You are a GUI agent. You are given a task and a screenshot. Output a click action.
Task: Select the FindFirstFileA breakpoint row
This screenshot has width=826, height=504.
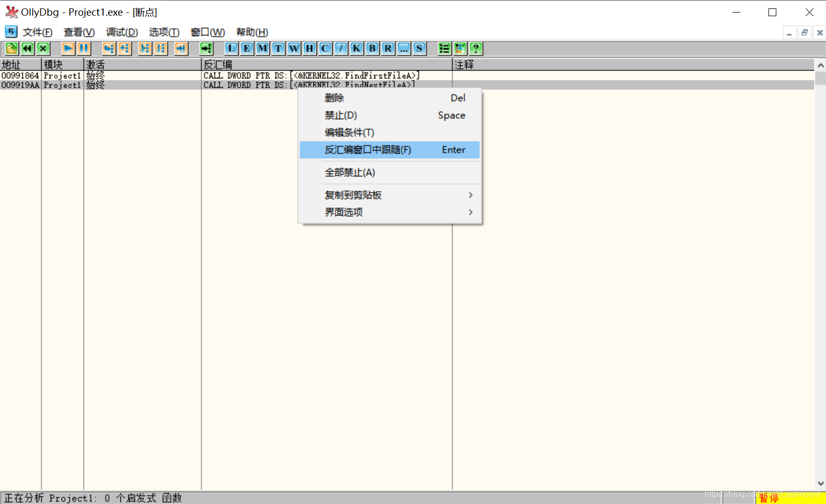407,76
